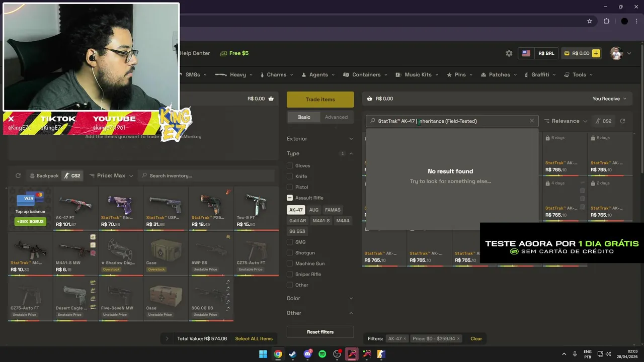Check the SMG type checkbox
The height and width of the screenshot is (362, 644).
(290, 242)
